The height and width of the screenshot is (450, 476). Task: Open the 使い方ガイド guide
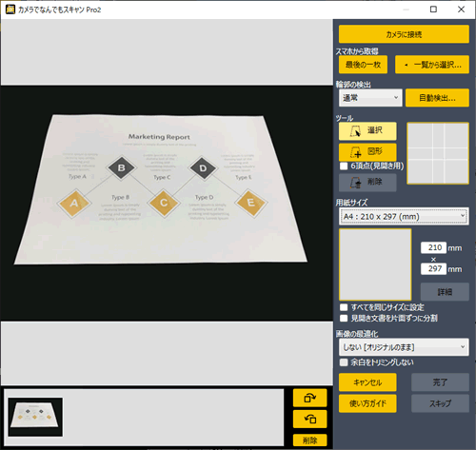pos(367,403)
